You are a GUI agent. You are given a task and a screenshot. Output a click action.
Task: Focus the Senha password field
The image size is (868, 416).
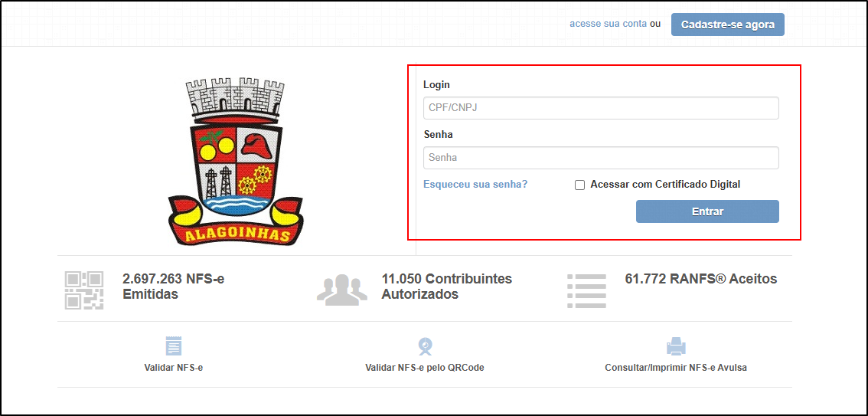coord(601,158)
